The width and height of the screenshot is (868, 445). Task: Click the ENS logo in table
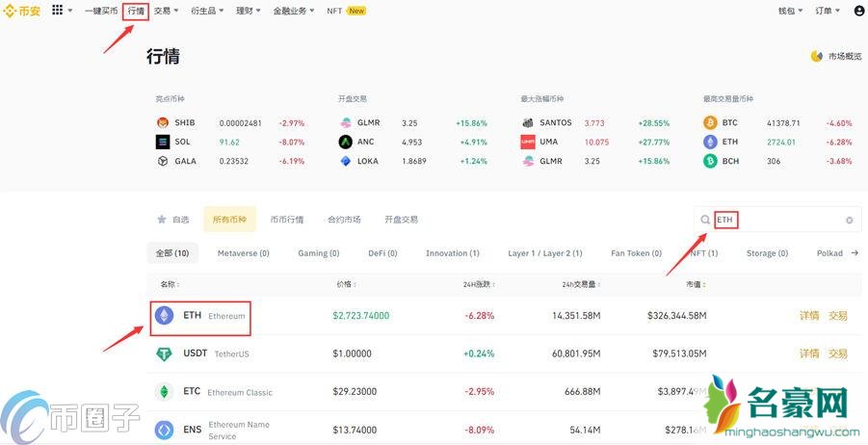(164, 430)
